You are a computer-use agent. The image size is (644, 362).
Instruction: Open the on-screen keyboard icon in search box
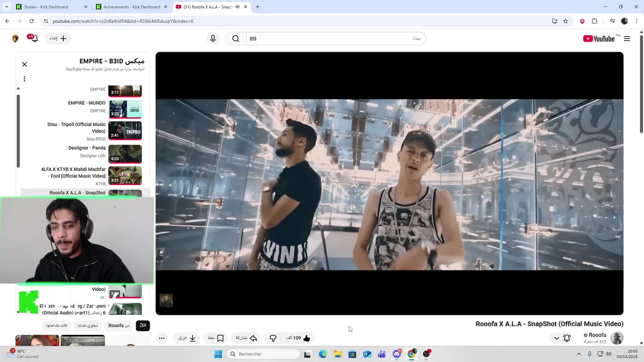click(253, 39)
